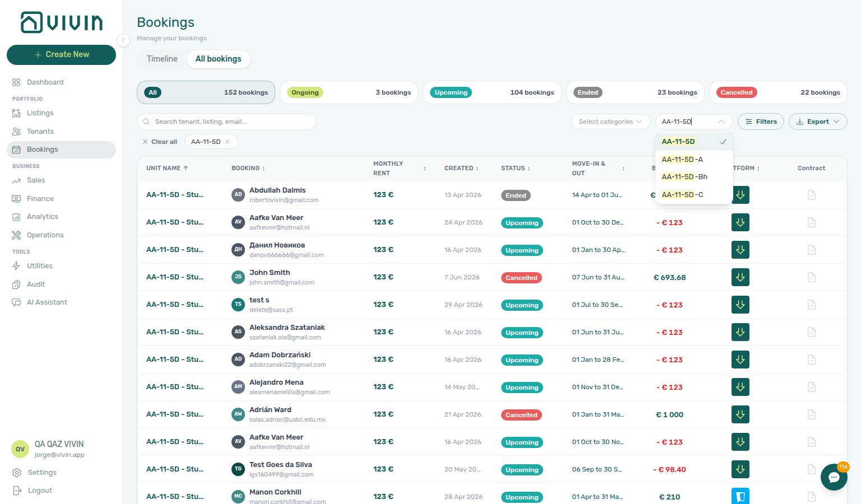Screen dimensions: 861x504
Task: Open John Smith booking
Action: 270,273
